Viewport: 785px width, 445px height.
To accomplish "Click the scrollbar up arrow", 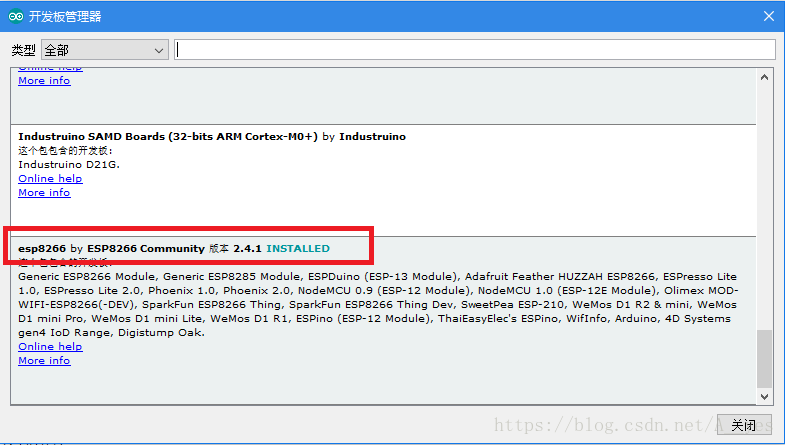I will [764, 77].
